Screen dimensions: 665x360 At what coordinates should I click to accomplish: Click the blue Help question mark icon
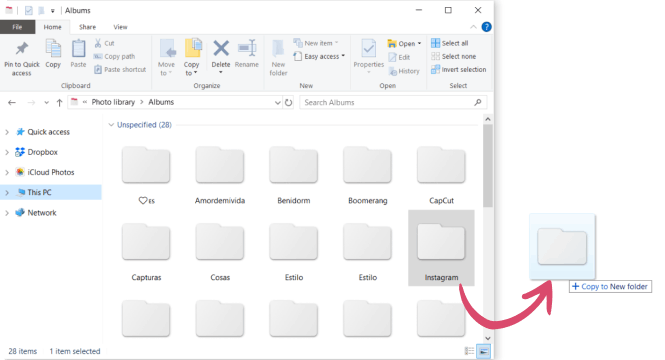[x=486, y=27]
